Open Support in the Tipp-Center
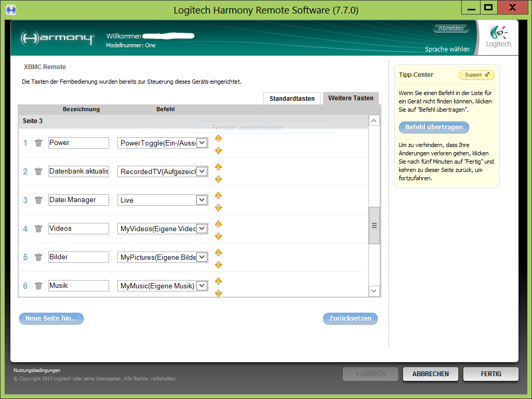 (x=476, y=75)
